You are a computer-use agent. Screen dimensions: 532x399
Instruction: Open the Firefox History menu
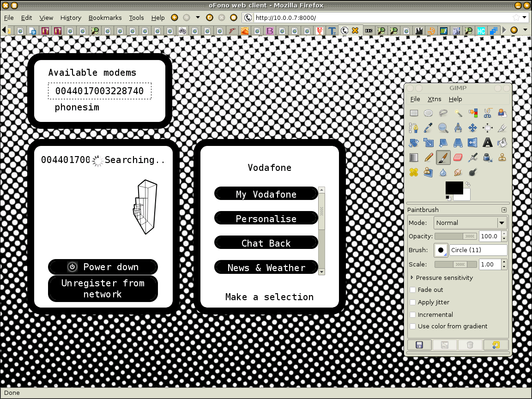(71, 18)
